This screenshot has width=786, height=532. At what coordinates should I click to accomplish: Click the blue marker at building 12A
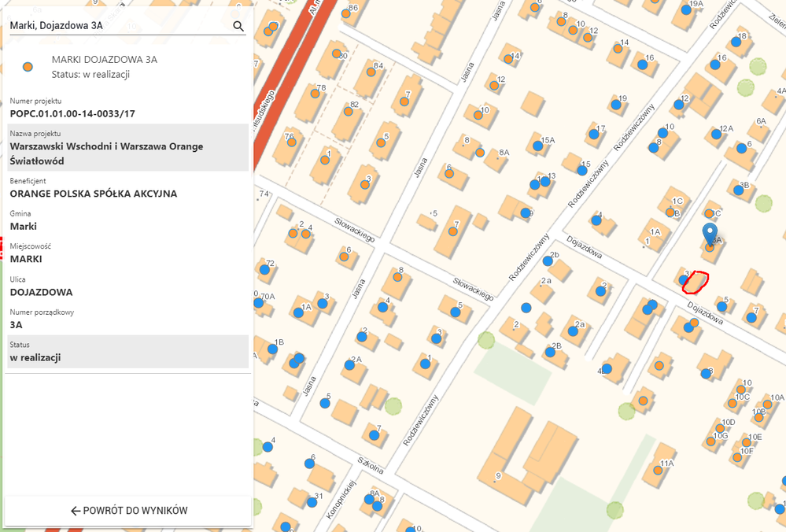[x=716, y=135]
